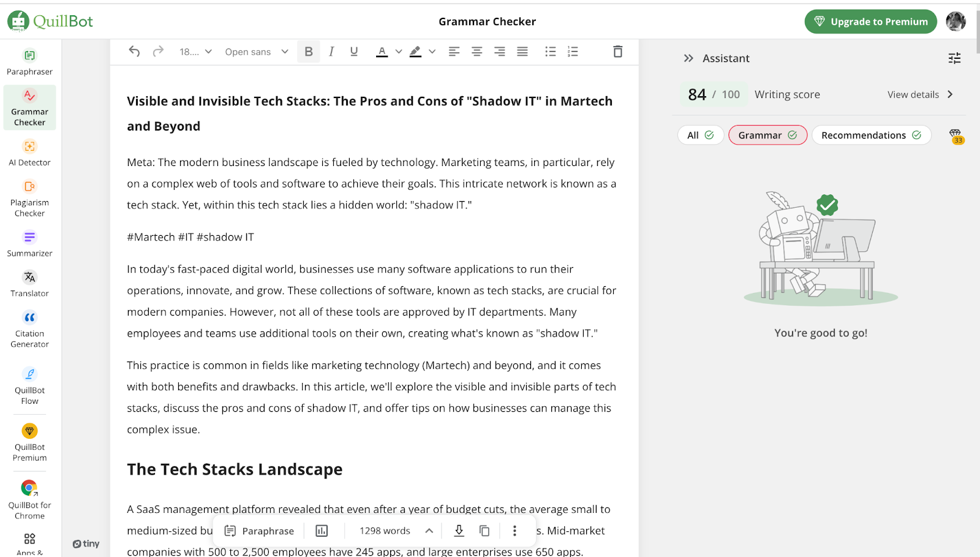Viewport: 980px width, 557px height.
Task: Open the Paraphraser tool in sidebar
Action: tap(29, 63)
